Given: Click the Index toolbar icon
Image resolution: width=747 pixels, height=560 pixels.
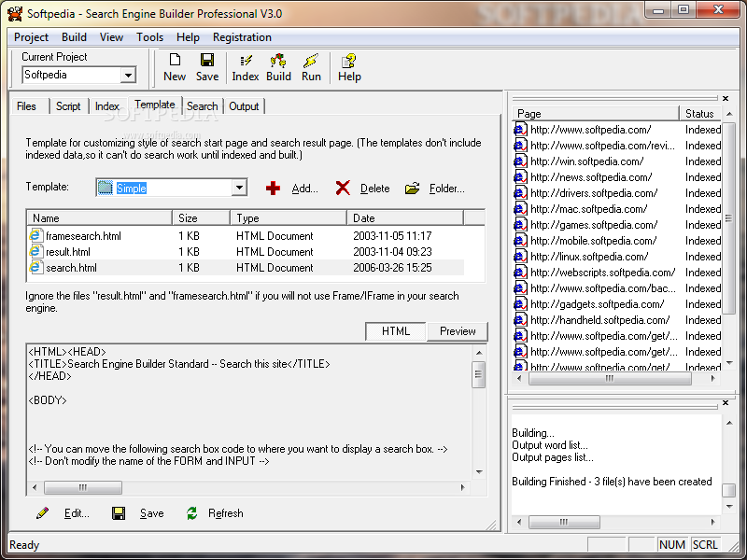Looking at the screenshot, I should [246, 61].
